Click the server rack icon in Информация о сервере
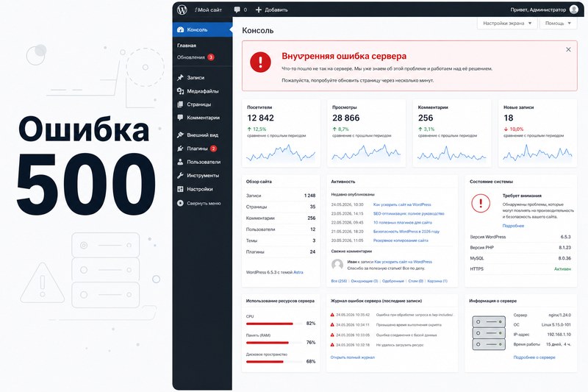This screenshot has width=588, height=392. tap(489, 332)
